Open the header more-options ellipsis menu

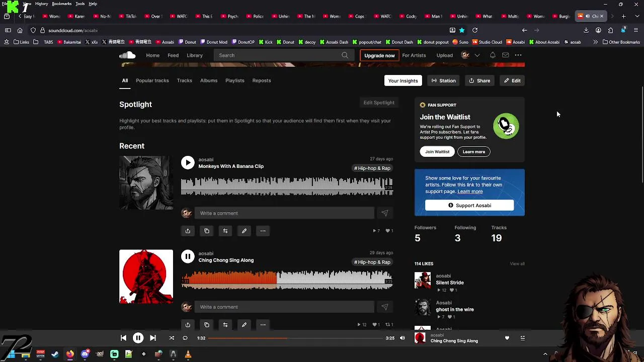tap(518, 55)
